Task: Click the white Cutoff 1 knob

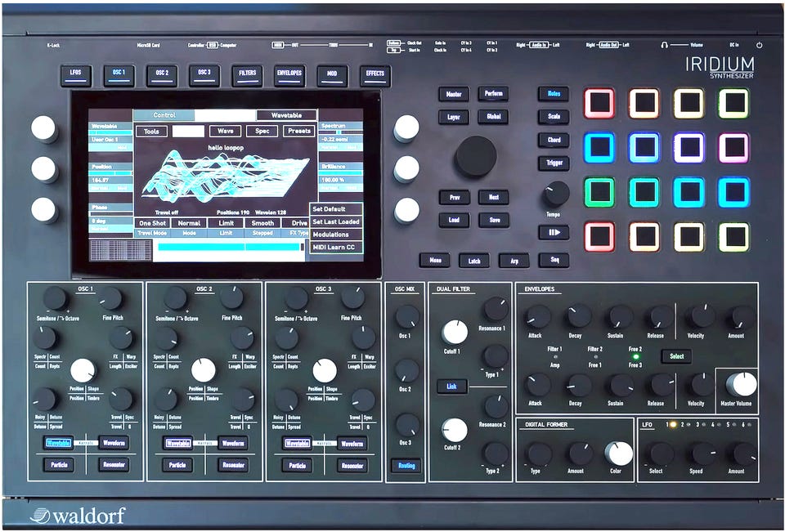Action: point(455,333)
